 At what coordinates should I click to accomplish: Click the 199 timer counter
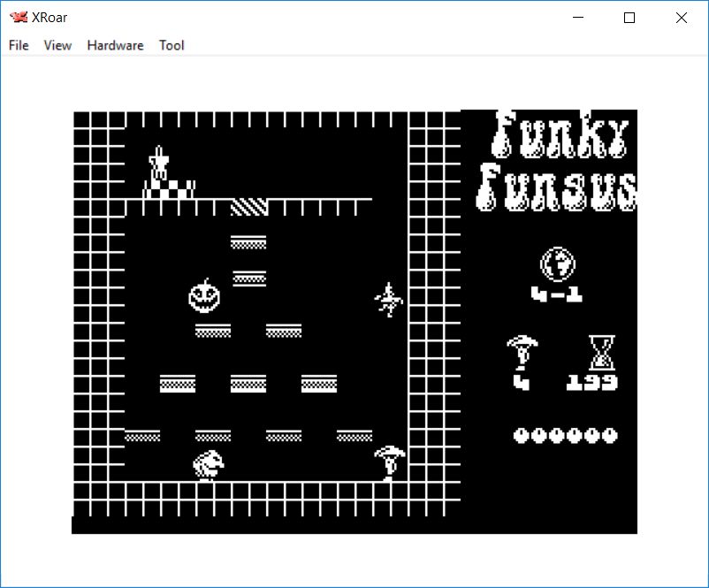(x=591, y=383)
